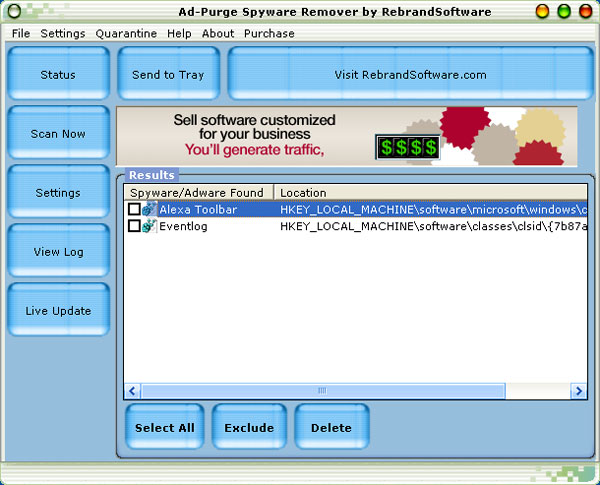Click the Exclude button

pos(249,426)
